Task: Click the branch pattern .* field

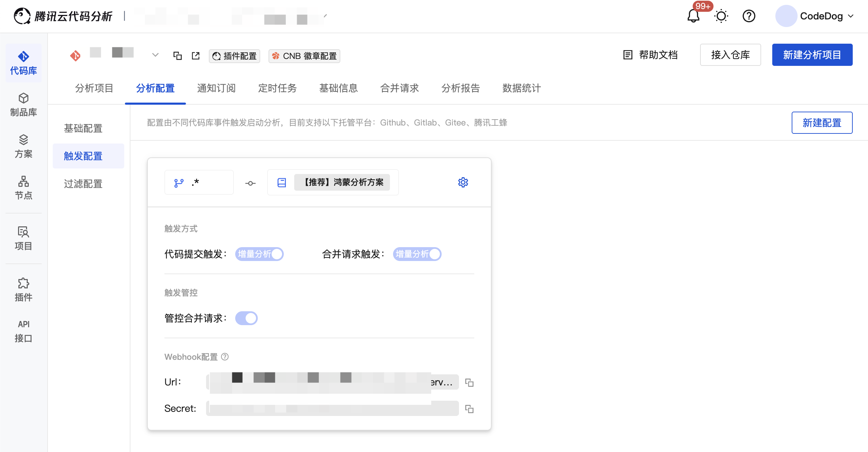Action: point(199,182)
